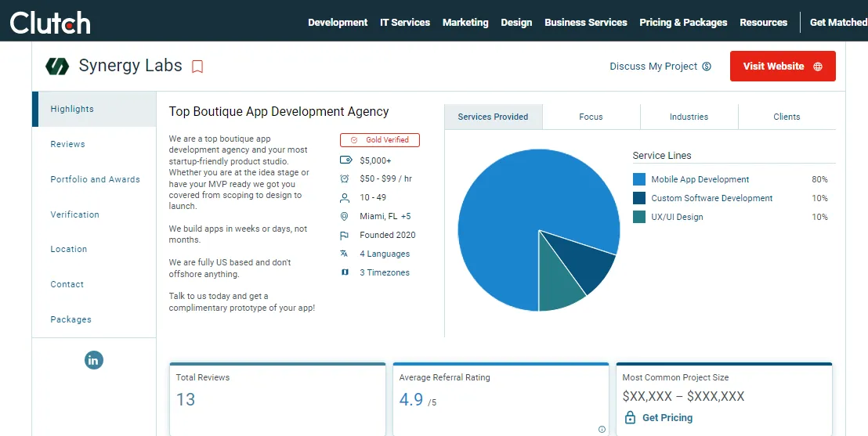
Task: Click the 4 Languages text
Action: (x=385, y=254)
